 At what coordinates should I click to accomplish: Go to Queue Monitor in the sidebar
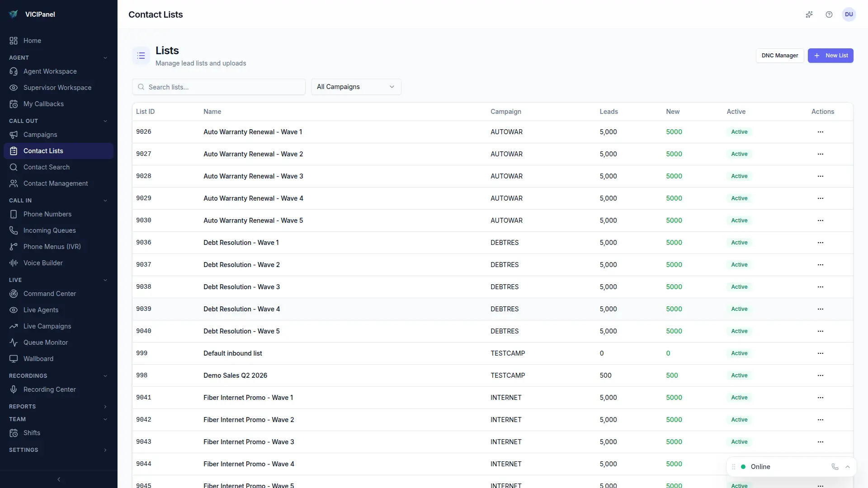pyautogui.click(x=45, y=343)
